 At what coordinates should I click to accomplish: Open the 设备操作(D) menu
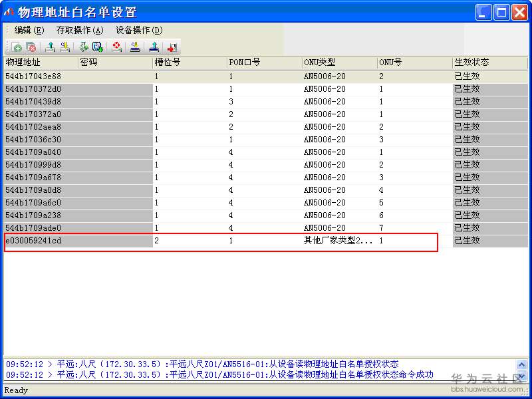tap(139, 30)
